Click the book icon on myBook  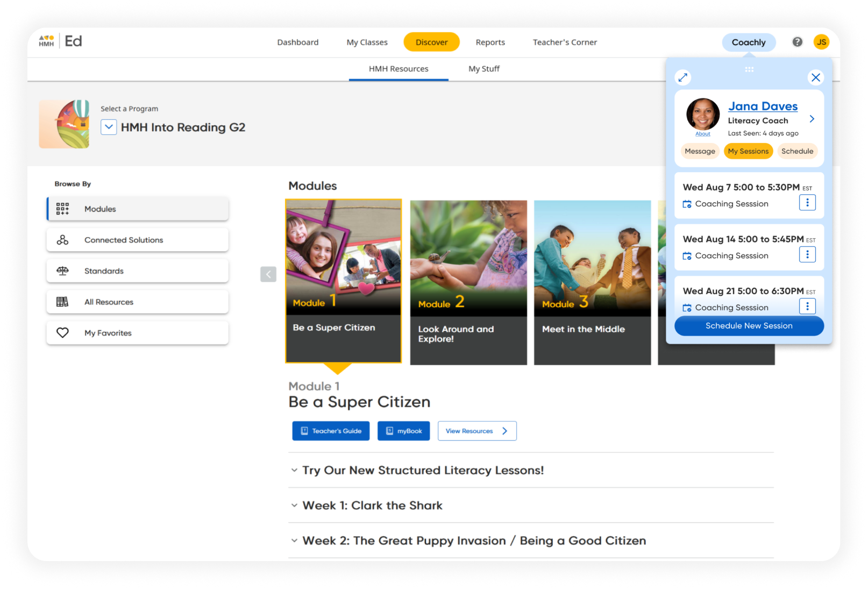390,431
